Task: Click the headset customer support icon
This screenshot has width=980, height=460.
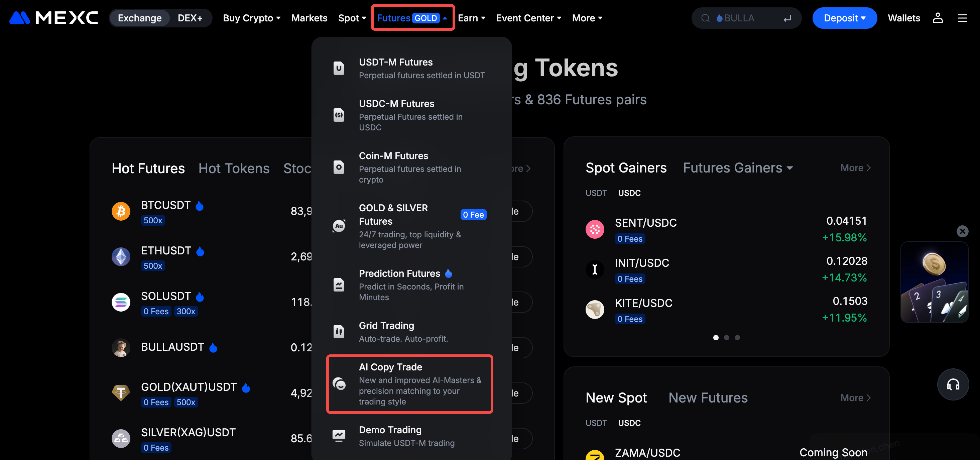Action: coord(953,384)
